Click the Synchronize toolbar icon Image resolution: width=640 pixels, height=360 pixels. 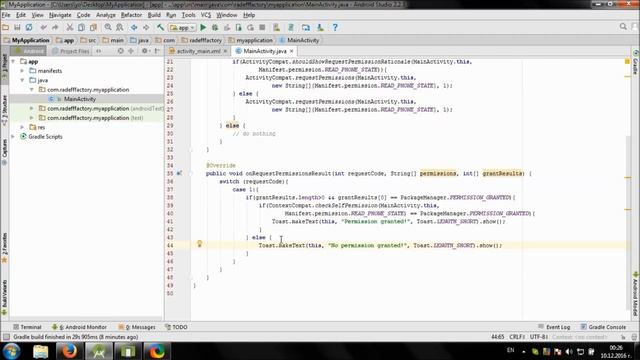(29, 28)
